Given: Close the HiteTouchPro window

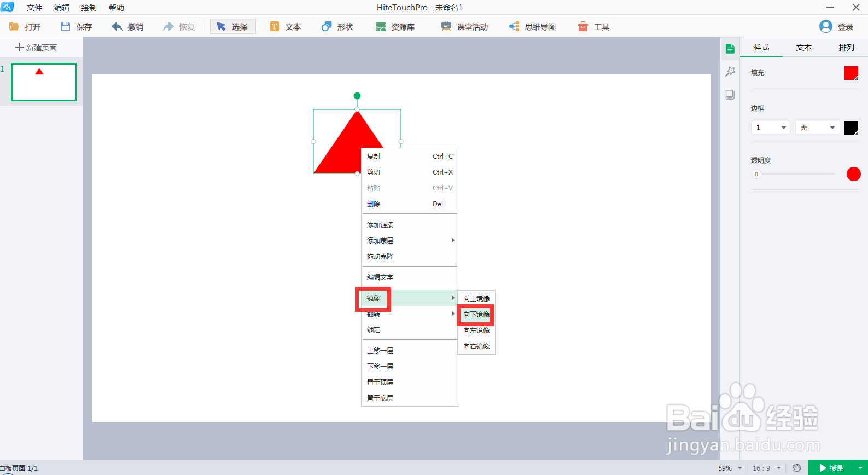Looking at the screenshot, I should pos(856,7).
